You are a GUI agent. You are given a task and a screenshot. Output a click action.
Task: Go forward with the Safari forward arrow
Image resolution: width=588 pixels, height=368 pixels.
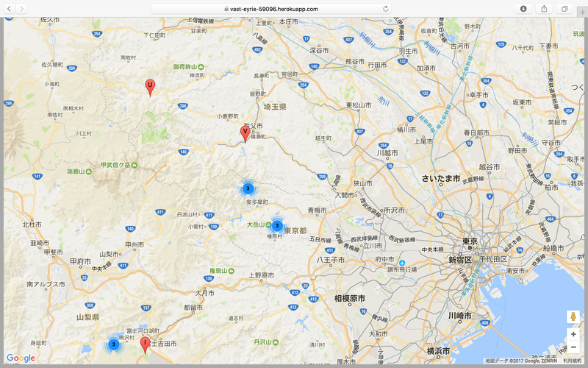point(21,8)
